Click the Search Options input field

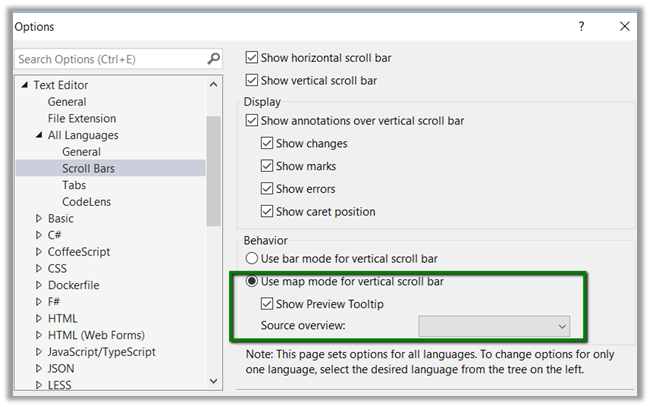108,59
